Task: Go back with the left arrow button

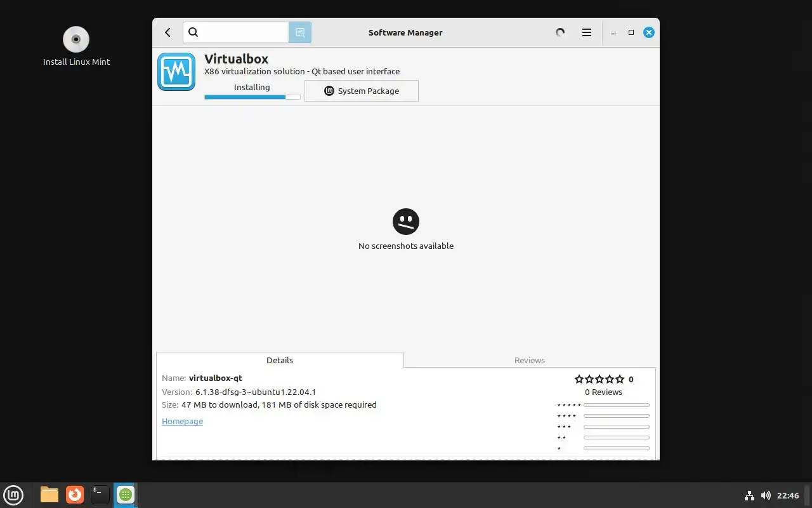Action: [x=167, y=32]
